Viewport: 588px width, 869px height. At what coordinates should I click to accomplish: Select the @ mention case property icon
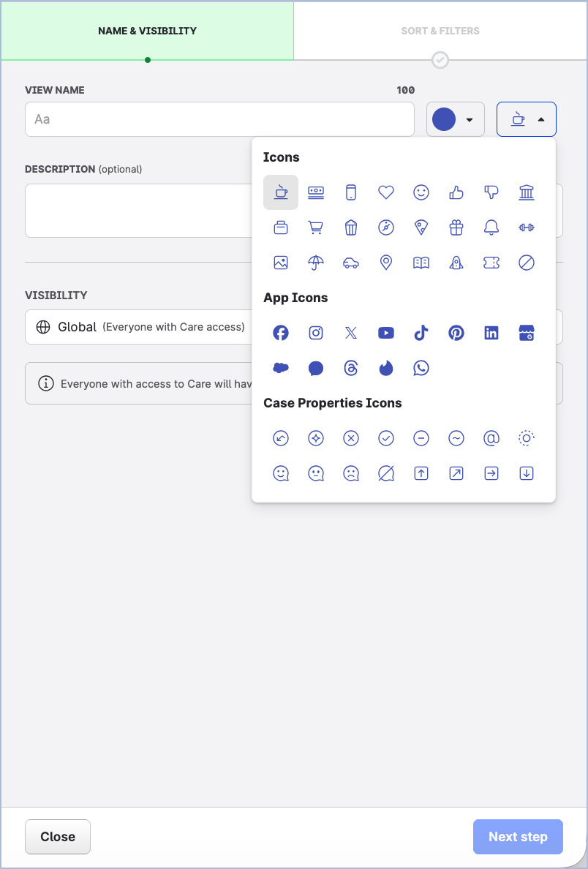coord(491,438)
